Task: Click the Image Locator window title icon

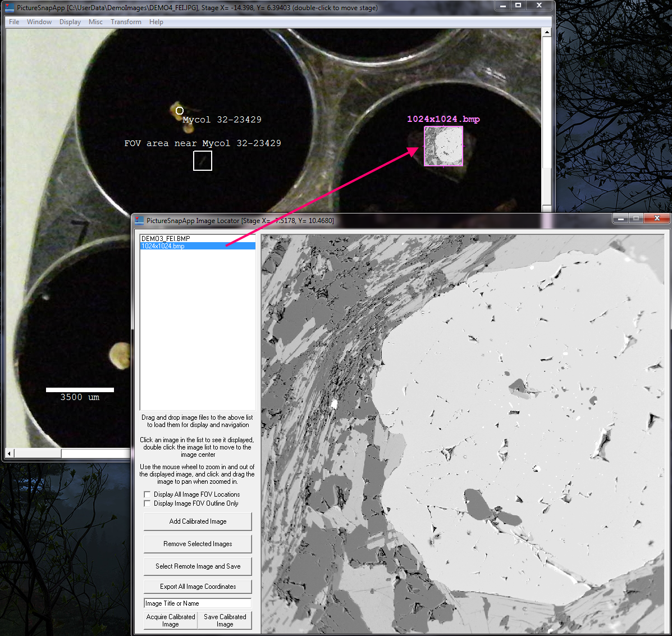Action: (x=139, y=220)
